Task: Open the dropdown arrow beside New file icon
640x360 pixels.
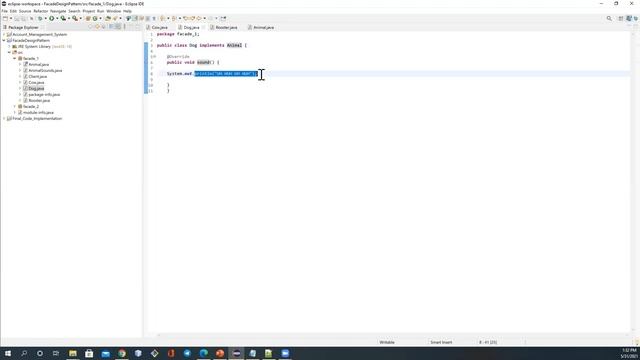Action: 11,18
